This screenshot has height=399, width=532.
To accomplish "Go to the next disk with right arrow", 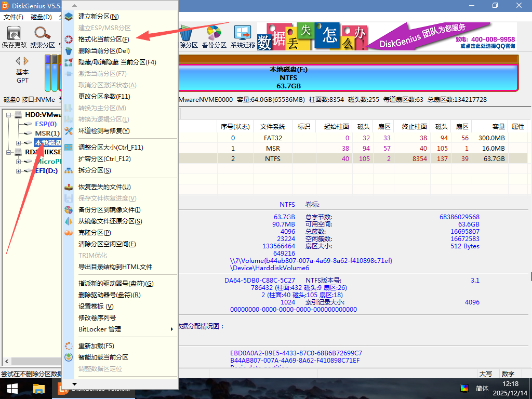I will (x=26, y=61).
